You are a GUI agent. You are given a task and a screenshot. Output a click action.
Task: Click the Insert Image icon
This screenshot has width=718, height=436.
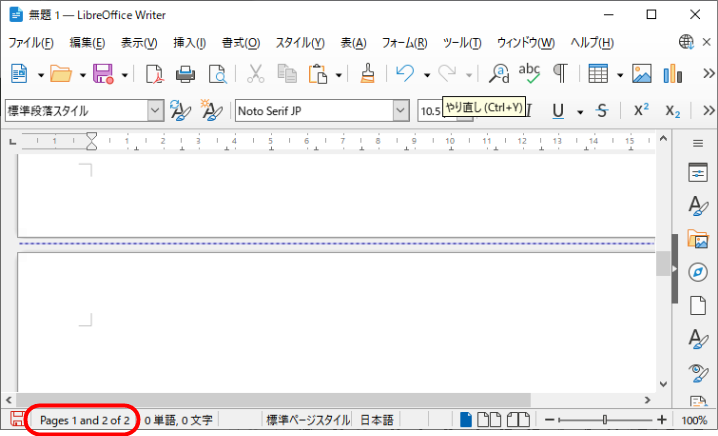642,74
